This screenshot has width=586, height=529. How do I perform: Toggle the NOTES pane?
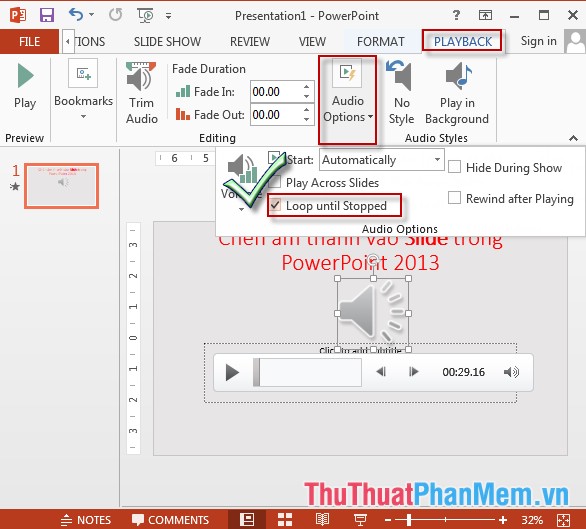(86, 520)
